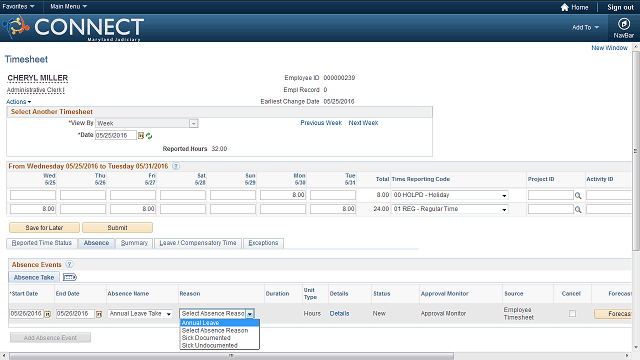
Task: Open the Favorites dropdown menu
Action: (18, 7)
